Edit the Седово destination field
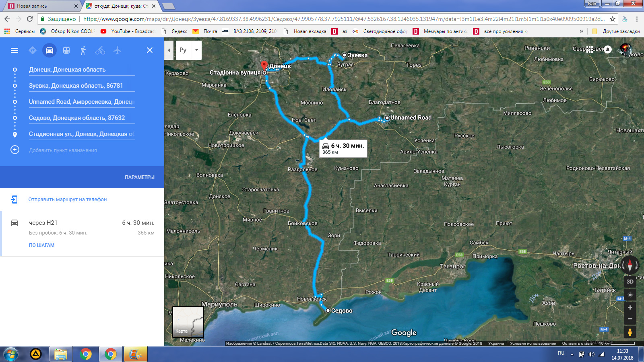 (82, 118)
